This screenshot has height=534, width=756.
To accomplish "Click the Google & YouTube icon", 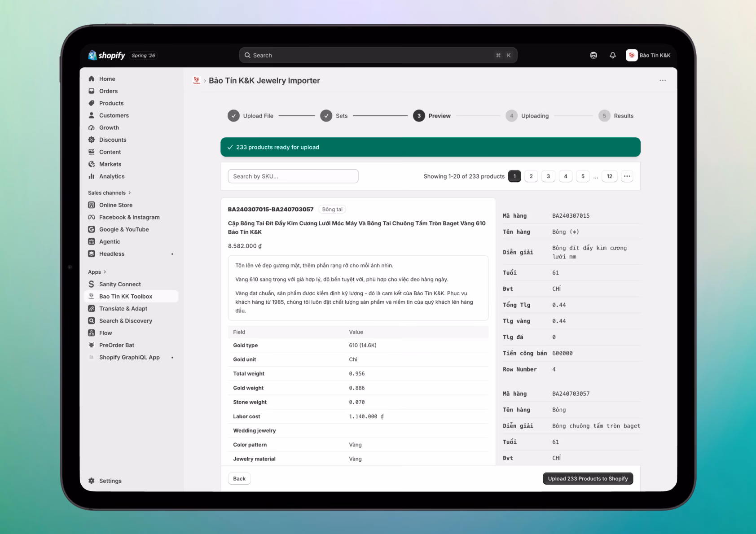I will pos(92,229).
